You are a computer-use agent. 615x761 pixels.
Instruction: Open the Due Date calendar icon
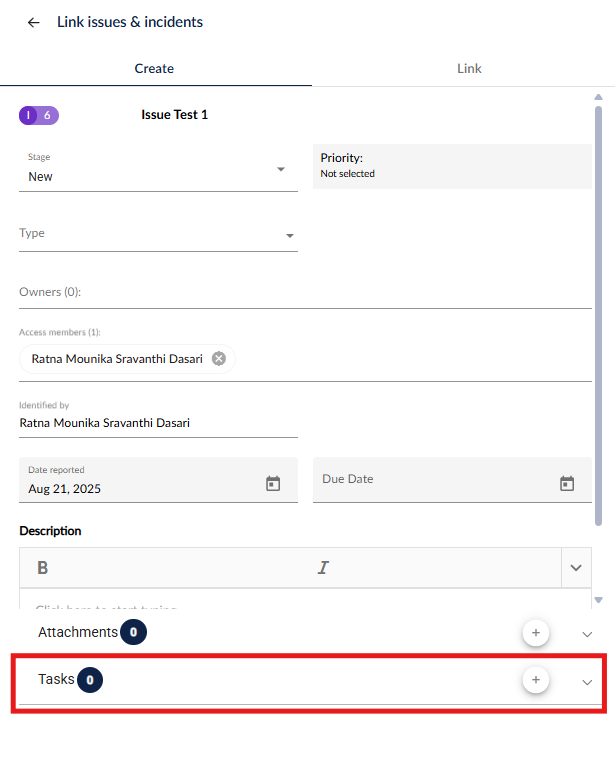[566, 483]
